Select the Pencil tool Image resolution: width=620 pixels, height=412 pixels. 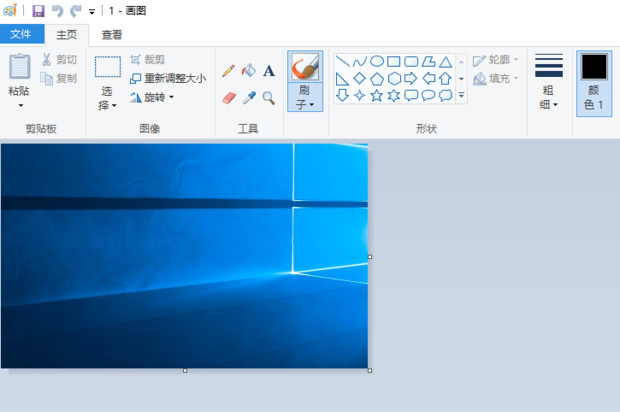[228, 71]
